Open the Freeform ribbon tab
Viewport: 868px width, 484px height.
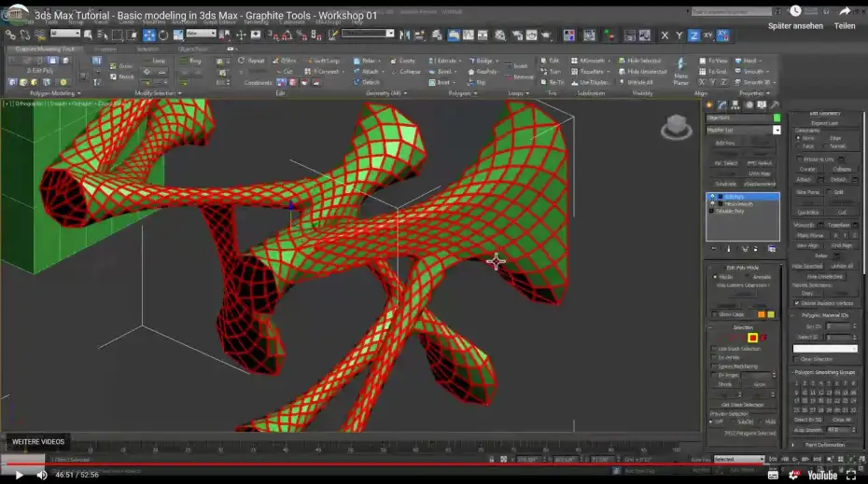tap(105, 49)
